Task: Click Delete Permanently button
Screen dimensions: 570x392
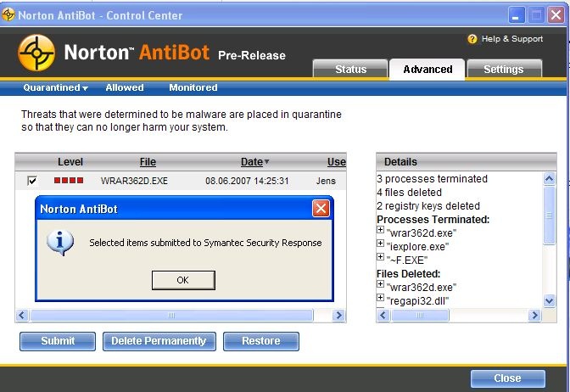Action: click(x=159, y=341)
